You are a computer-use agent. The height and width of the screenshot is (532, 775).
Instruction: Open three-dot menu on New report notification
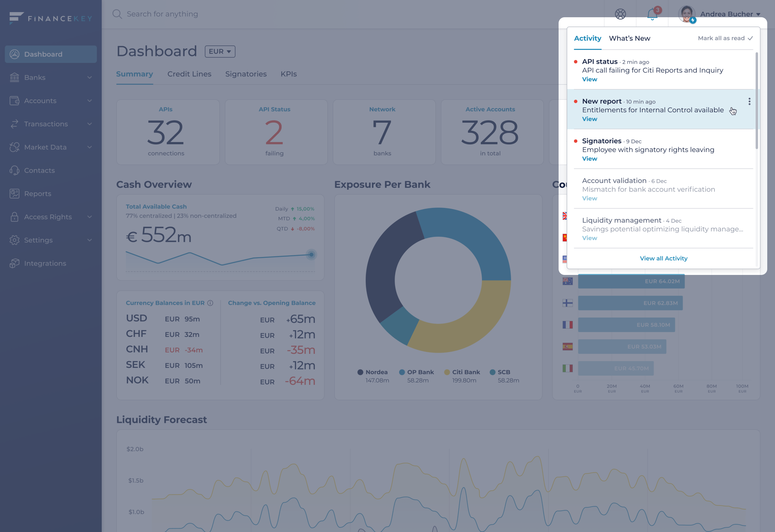point(749,101)
